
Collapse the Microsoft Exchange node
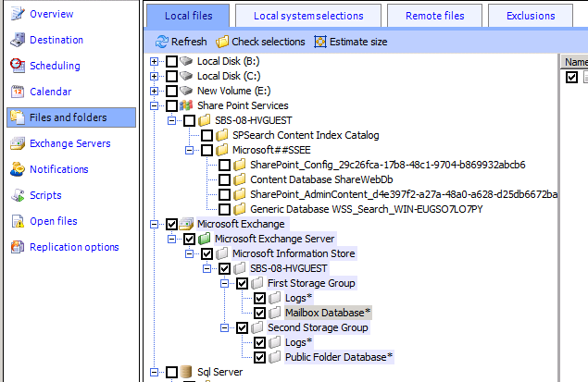coord(154,224)
